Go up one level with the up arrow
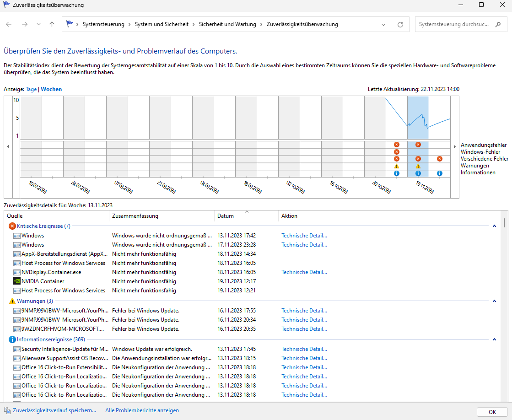This screenshot has height=420, width=512. pyautogui.click(x=52, y=25)
